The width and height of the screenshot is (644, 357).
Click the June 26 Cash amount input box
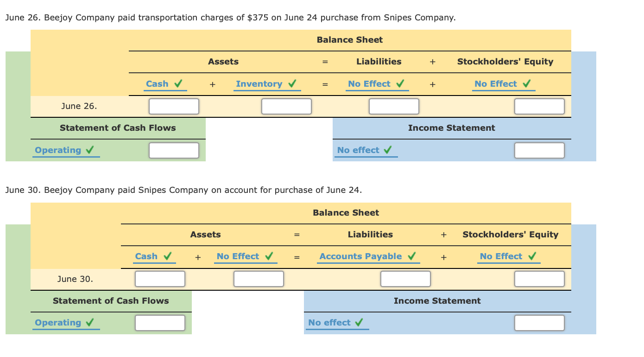click(x=174, y=106)
